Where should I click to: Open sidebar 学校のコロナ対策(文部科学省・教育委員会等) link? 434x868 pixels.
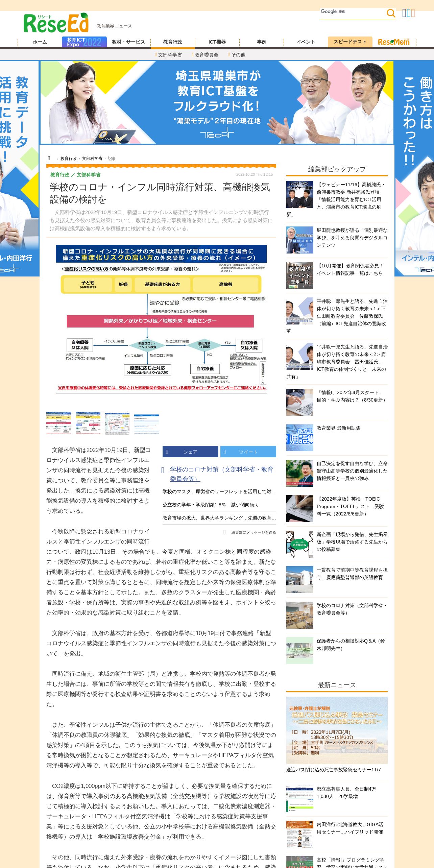(x=352, y=609)
